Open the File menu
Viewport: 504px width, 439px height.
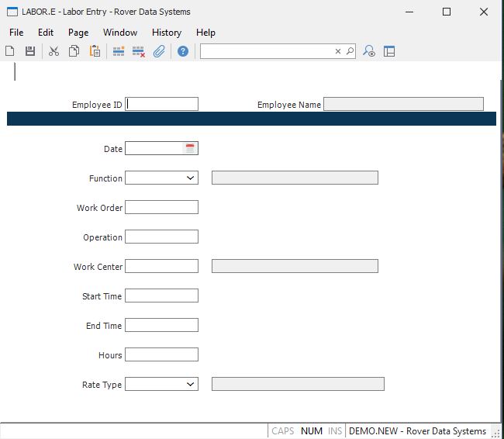click(16, 33)
